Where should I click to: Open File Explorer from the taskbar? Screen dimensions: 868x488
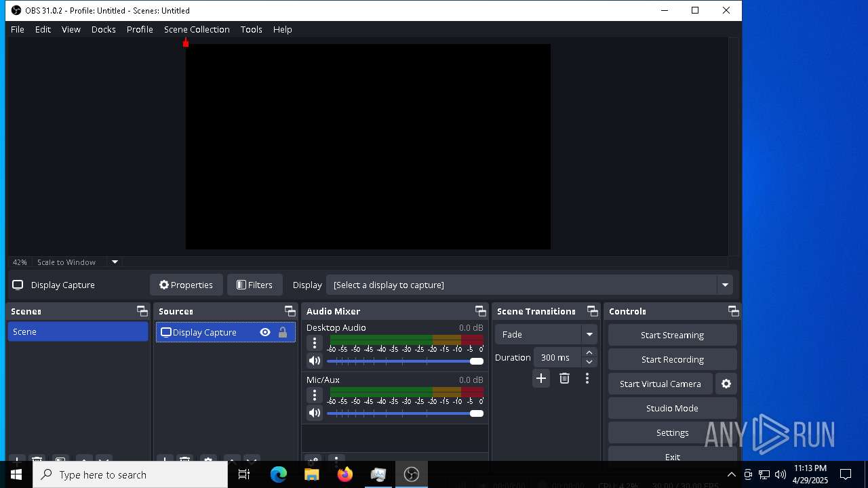coord(311,474)
